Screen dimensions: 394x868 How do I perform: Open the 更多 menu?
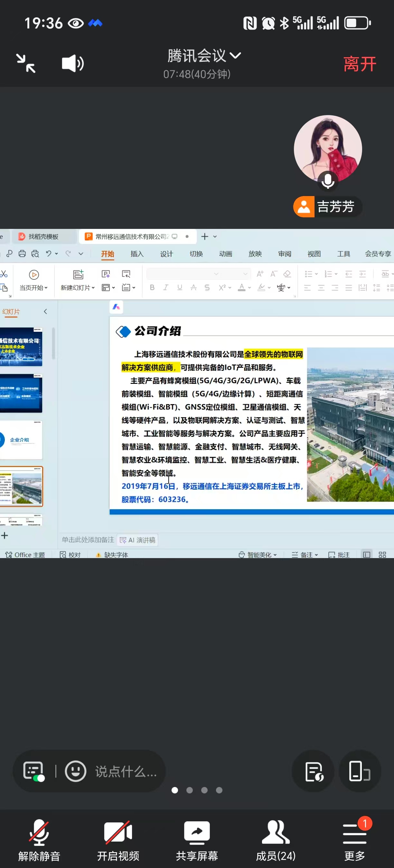point(354,840)
